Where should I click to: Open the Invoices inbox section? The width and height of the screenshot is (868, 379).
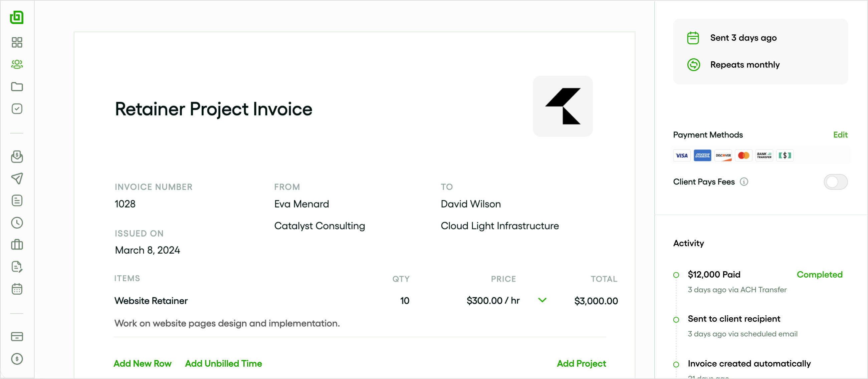pyautogui.click(x=17, y=156)
